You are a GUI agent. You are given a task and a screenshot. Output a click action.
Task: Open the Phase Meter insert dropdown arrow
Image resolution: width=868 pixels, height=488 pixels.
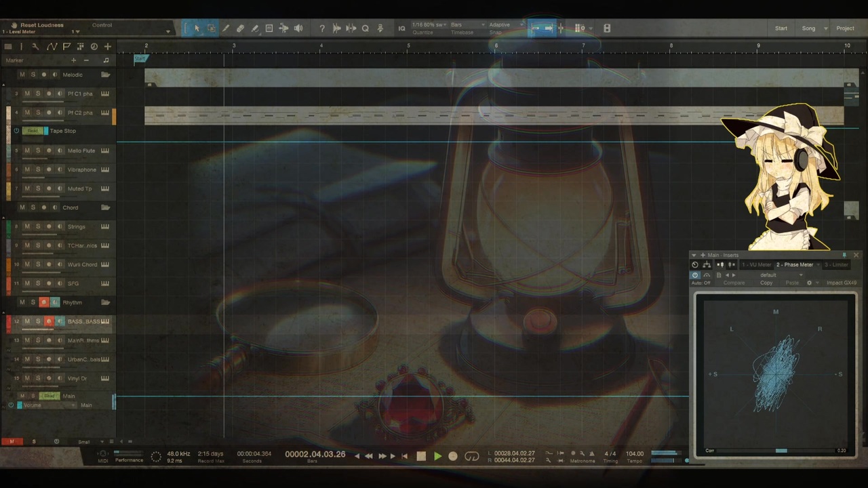[x=818, y=265]
